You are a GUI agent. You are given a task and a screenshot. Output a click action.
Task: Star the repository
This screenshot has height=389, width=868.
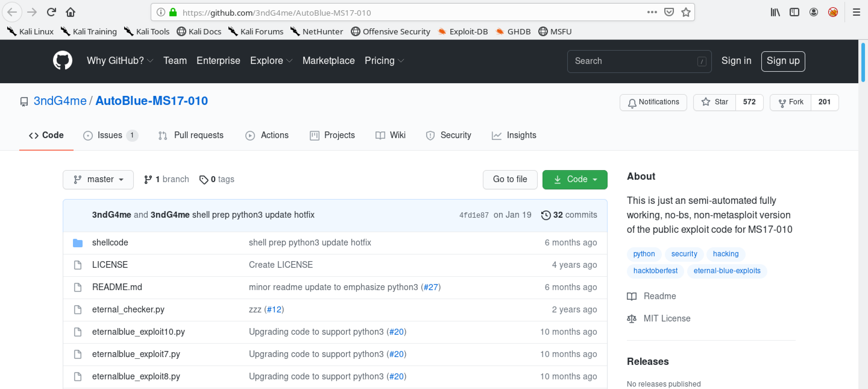(x=715, y=102)
